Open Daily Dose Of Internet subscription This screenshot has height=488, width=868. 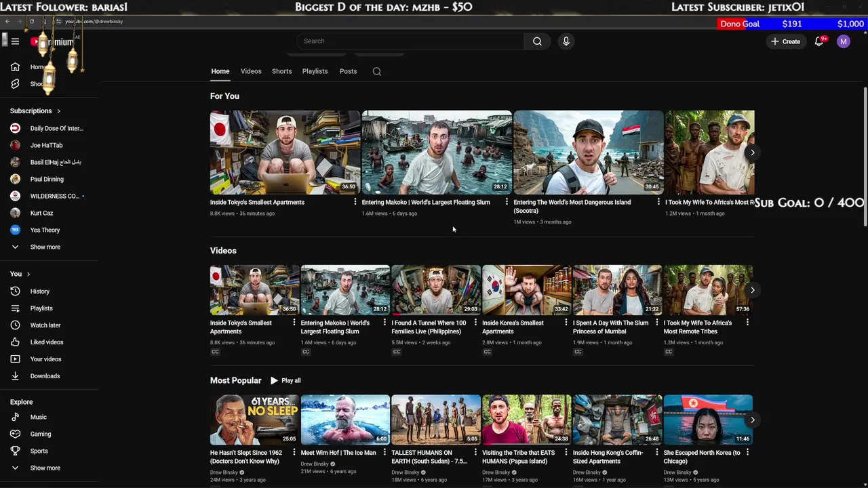click(47, 128)
